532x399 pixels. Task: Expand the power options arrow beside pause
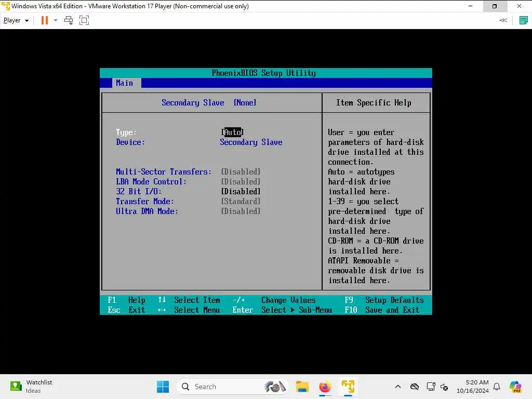56,20
